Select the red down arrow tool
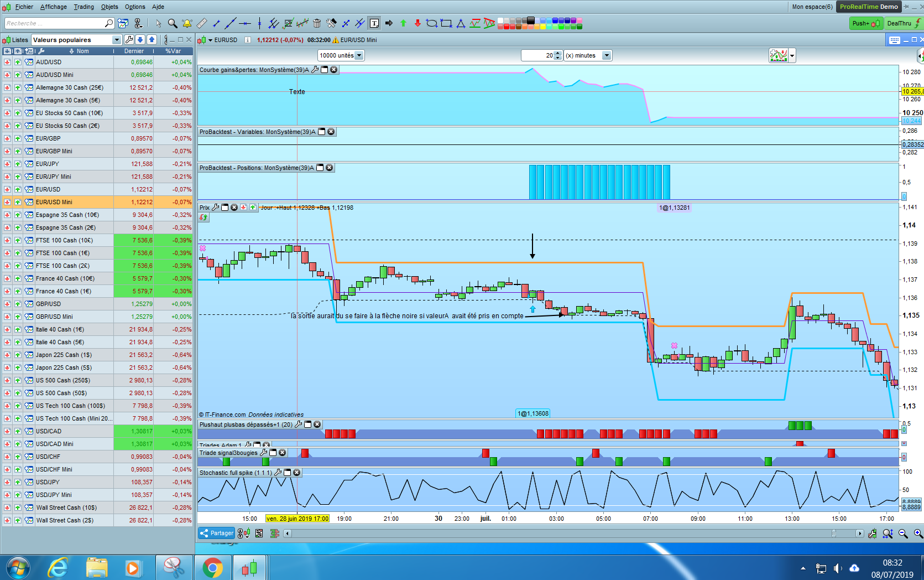 pyautogui.click(x=417, y=23)
